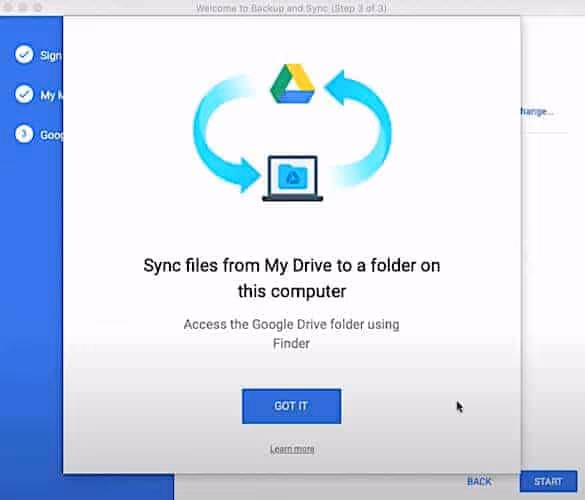Click the GOT IT button
The height and width of the screenshot is (500, 585).
(x=291, y=406)
